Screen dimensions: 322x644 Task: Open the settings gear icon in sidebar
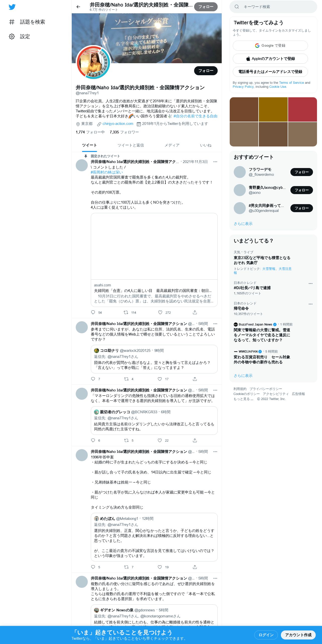(12, 36)
